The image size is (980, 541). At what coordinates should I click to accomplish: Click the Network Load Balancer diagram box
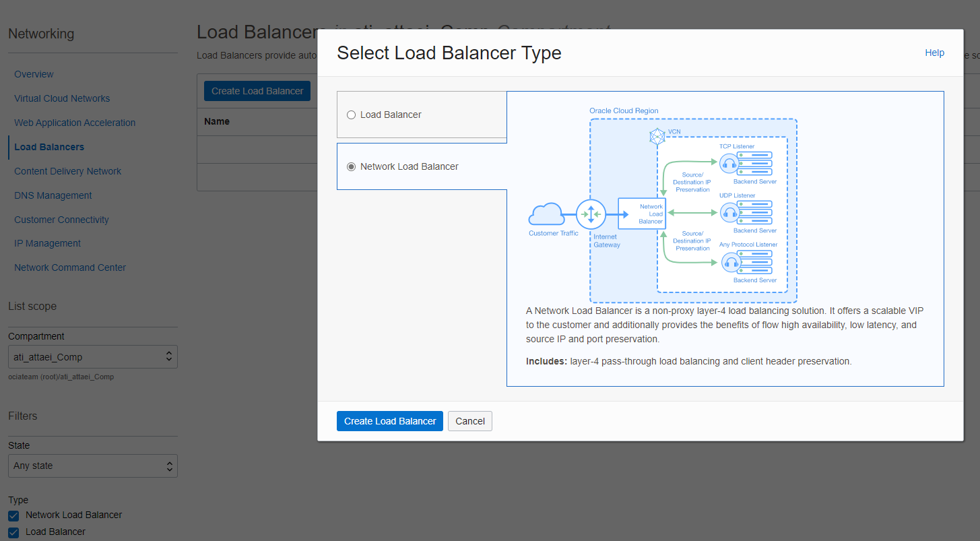[642, 214]
